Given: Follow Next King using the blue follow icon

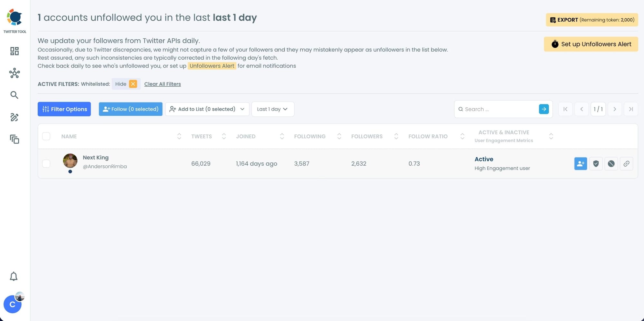Looking at the screenshot, I should pos(580,163).
